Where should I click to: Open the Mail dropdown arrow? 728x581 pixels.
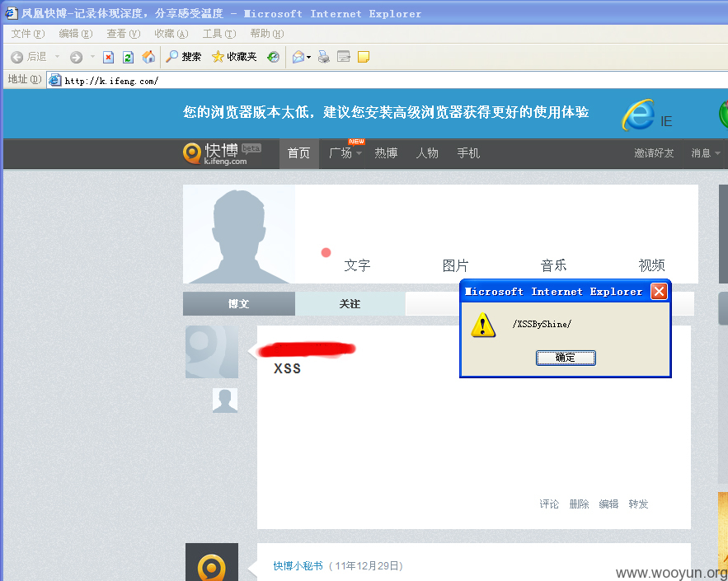[308, 58]
